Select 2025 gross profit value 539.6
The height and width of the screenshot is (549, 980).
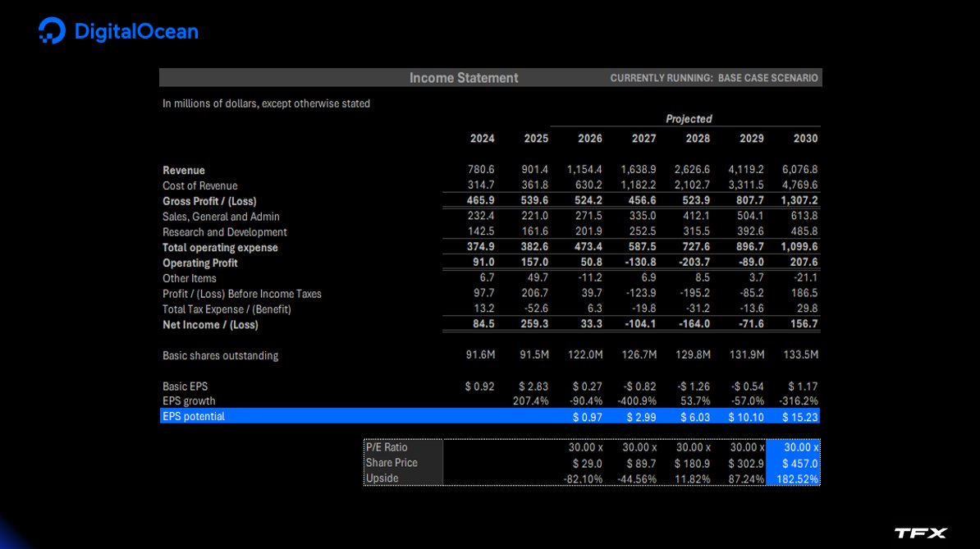(534, 200)
